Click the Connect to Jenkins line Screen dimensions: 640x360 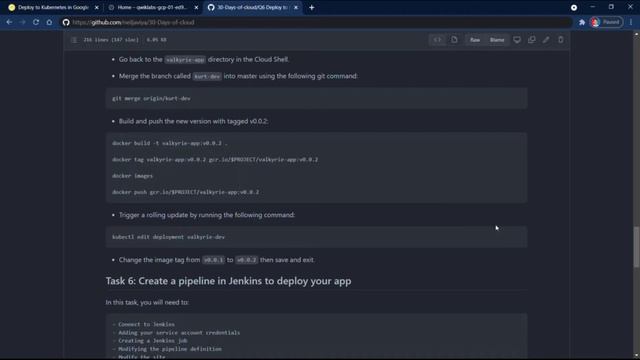point(144,324)
